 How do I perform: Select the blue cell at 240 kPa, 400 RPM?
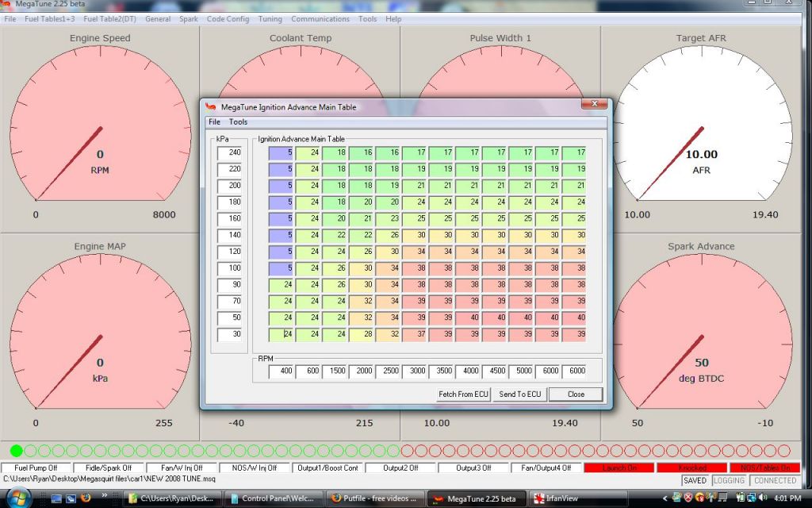point(281,152)
